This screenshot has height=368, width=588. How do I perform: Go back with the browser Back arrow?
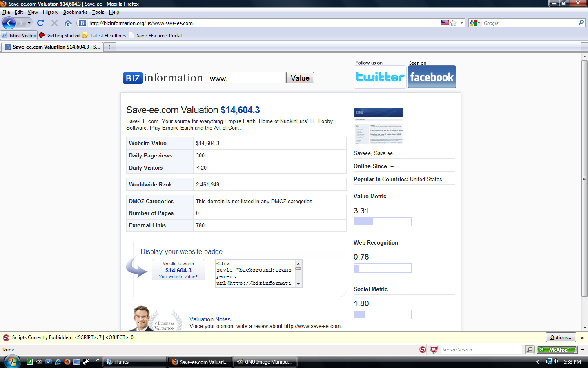click(x=9, y=23)
